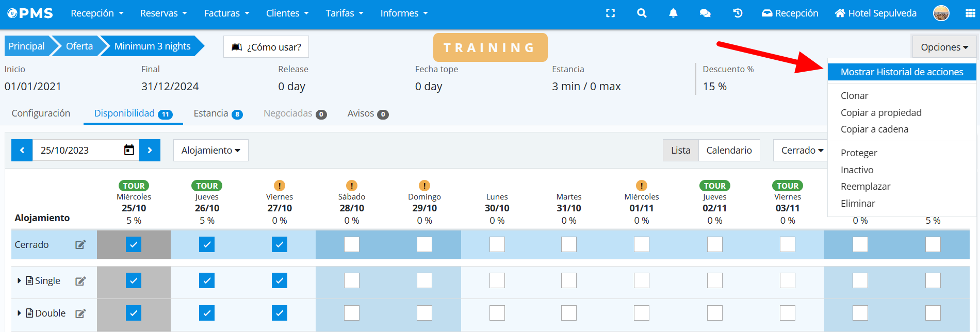Check Single checkbox for Sábado 28/10

click(x=352, y=280)
